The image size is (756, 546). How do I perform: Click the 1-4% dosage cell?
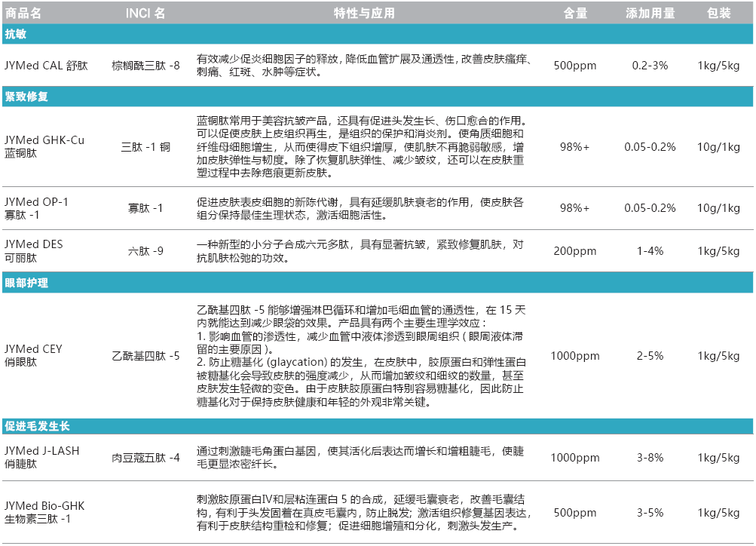[x=650, y=251]
